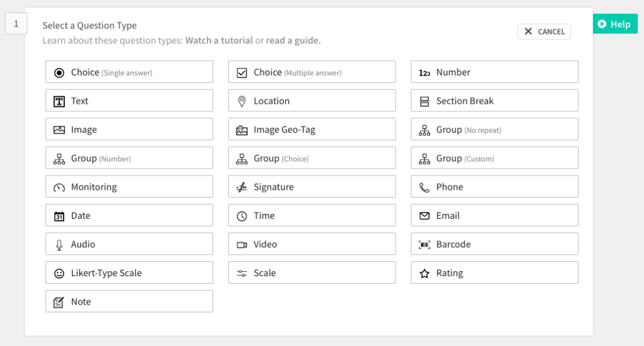This screenshot has height=346, width=644.
Task: Click the Time clock icon
Action: pos(242,216)
